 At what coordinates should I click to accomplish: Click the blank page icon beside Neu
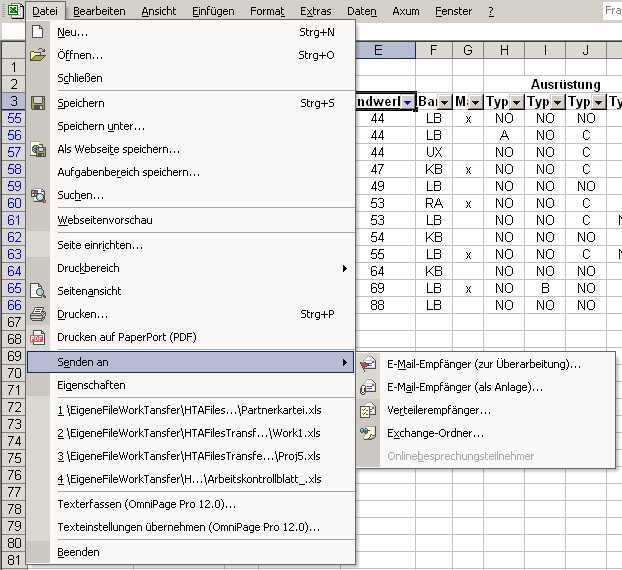tap(38, 32)
